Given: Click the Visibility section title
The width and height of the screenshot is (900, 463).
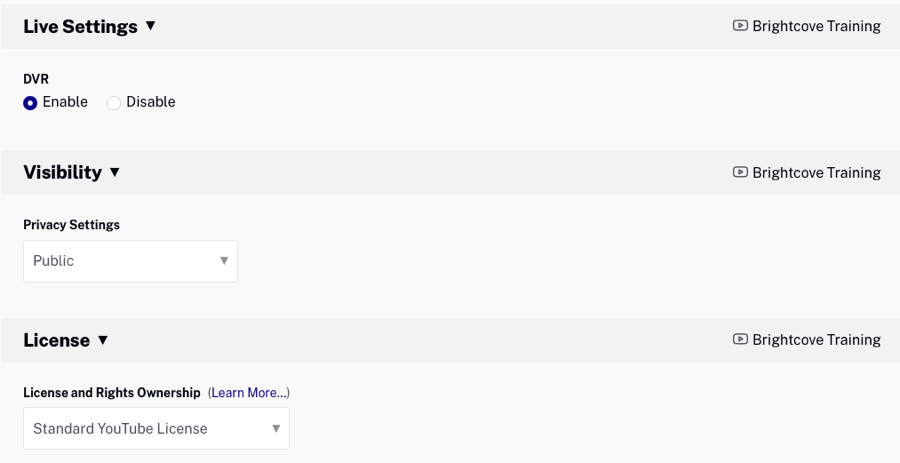Looking at the screenshot, I should [62, 172].
